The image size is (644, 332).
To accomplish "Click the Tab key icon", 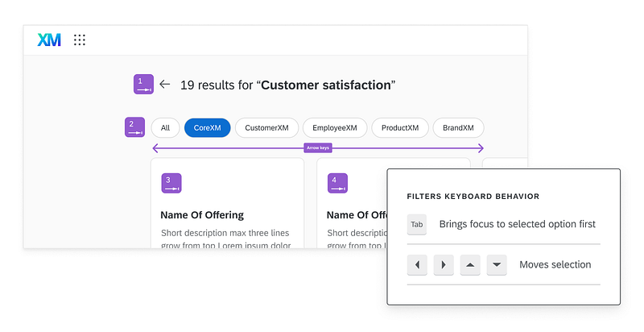I will (417, 224).
